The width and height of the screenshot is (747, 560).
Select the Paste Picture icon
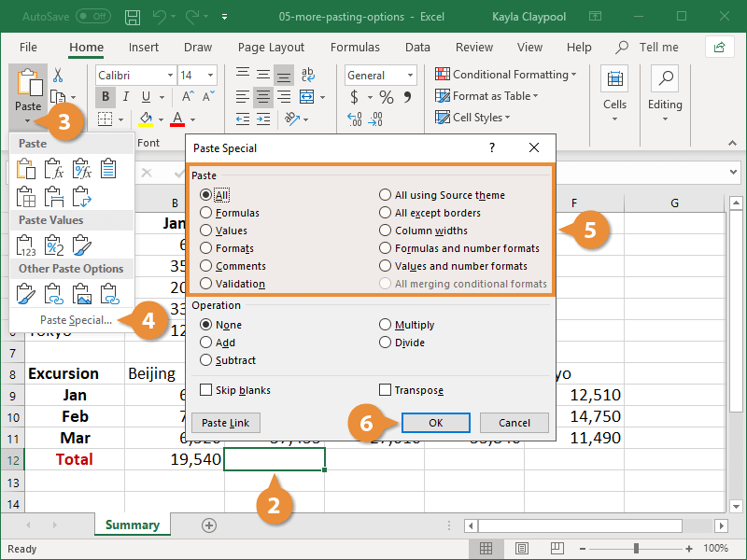pyautogui.click(x=79, y=293)
